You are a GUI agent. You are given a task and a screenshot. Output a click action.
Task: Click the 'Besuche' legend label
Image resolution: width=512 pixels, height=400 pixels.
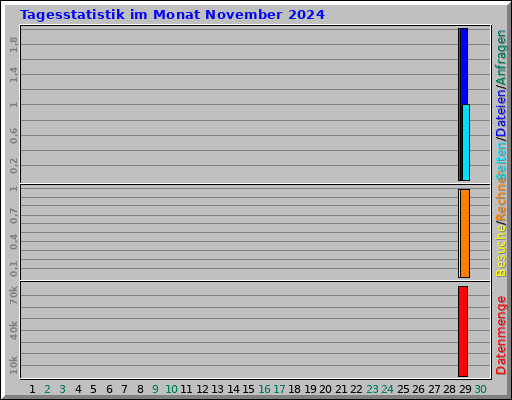501,250
